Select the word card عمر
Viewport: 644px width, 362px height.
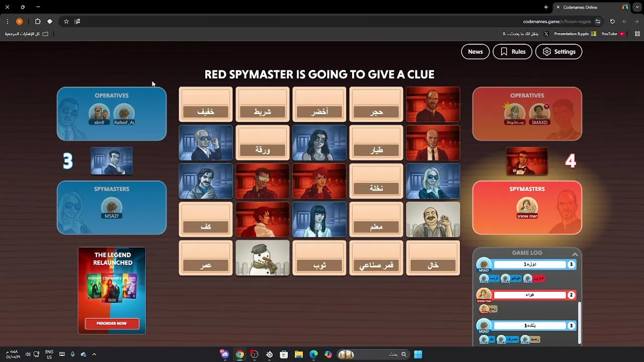coord(205,258)
